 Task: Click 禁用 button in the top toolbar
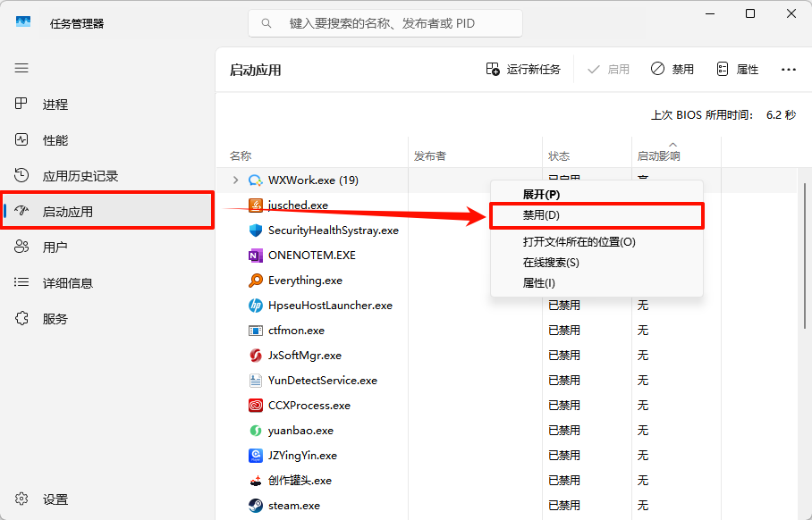pos(672,69)
